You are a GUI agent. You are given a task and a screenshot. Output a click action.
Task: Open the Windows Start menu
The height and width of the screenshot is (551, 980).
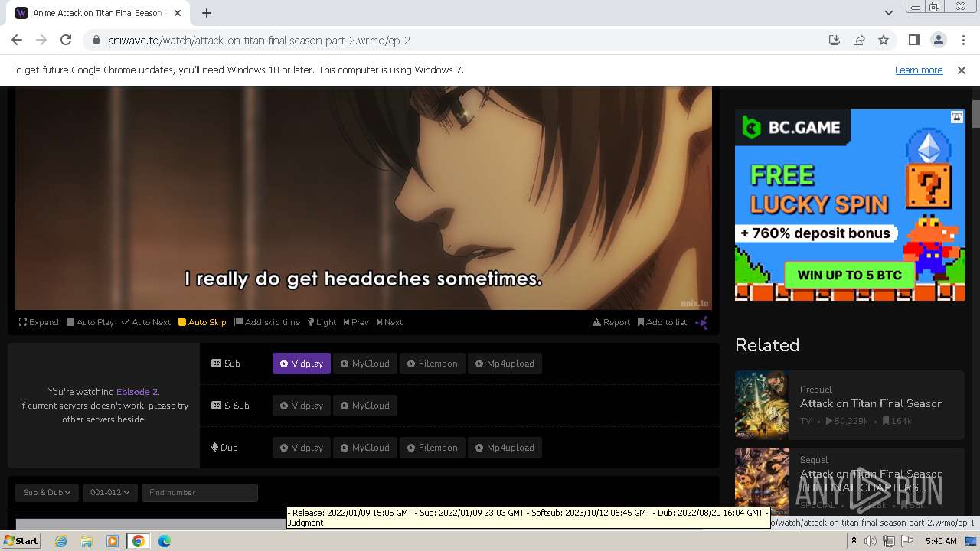21,541
